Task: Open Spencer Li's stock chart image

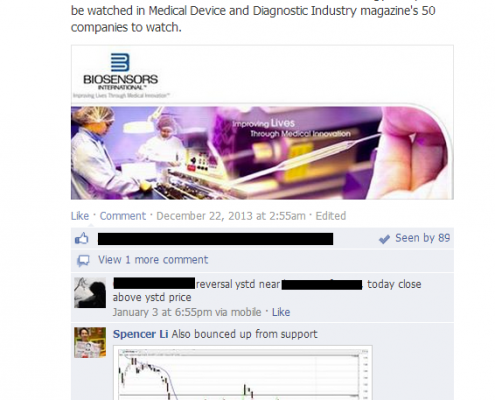Action: [243, 373]
